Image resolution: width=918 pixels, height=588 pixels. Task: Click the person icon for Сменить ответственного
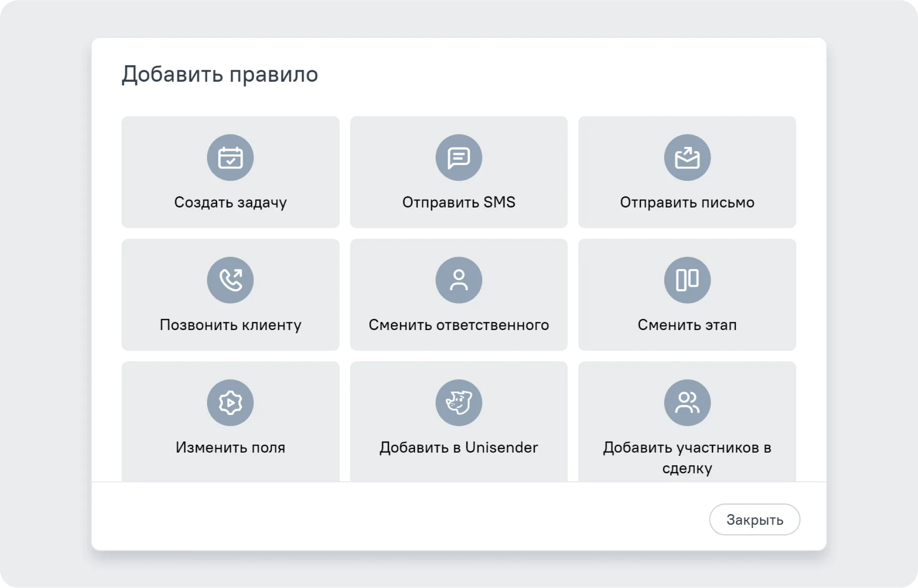coord(459,280)
